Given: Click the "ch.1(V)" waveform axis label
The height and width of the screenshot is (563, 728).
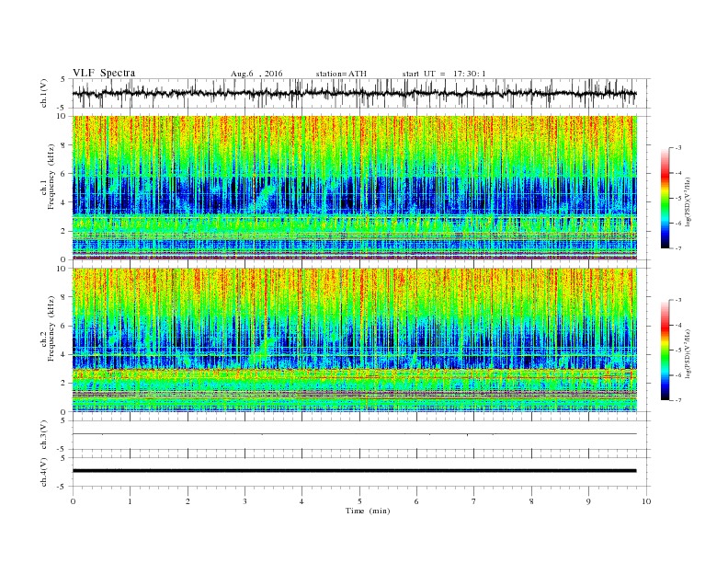Looking at the screenshot, I should tap(43, 93).
